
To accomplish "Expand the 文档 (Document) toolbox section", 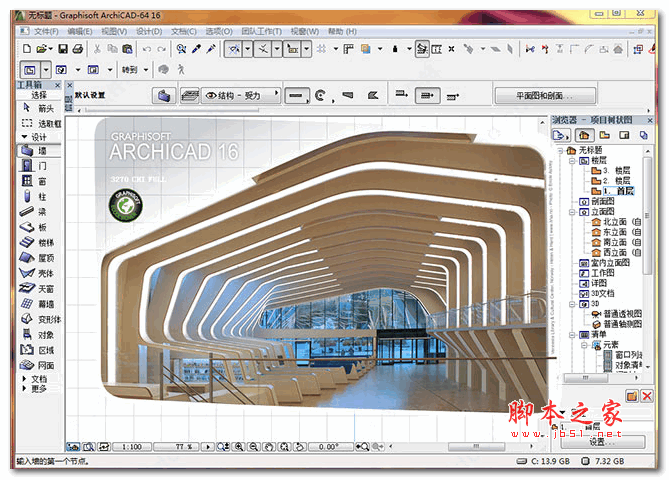I will tap(24, 378).
